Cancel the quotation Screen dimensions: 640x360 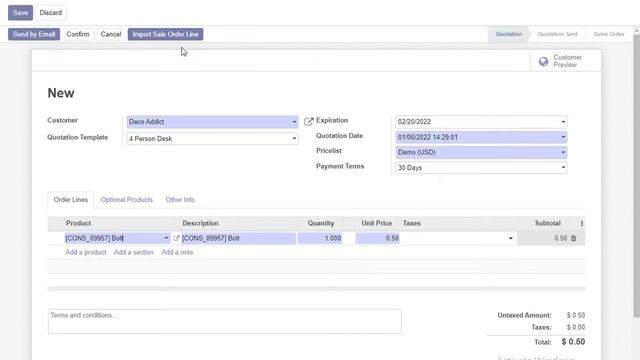[111, 34]
